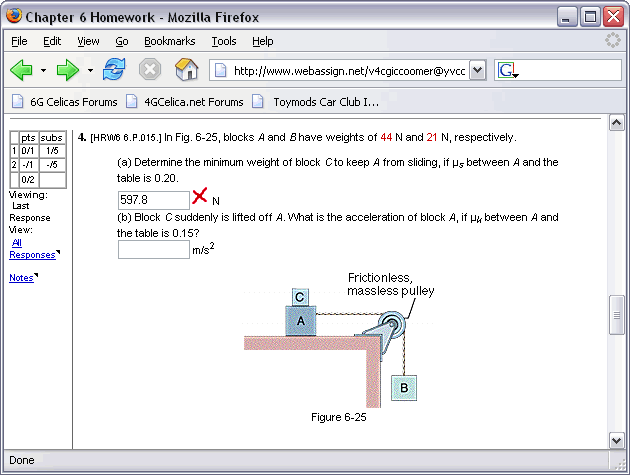
Task: Open the Go menu
Action: [122, 41]
